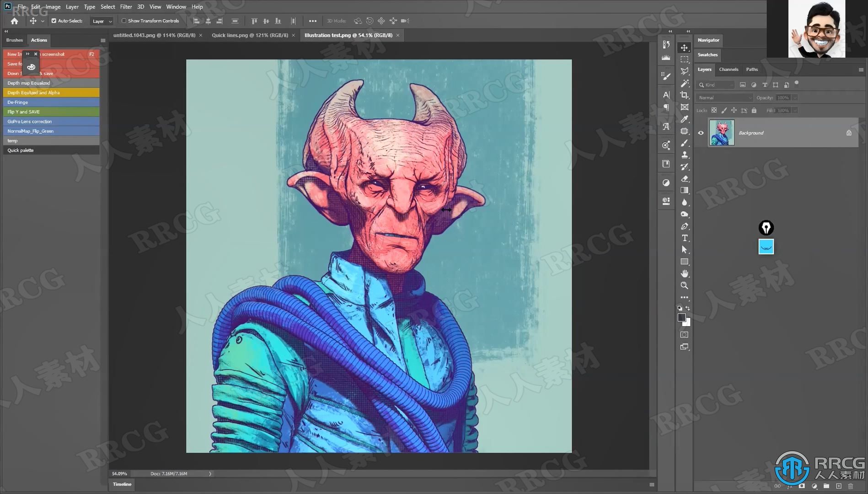This screenshot has height=494, width=868.
Task: Open the Filter menu
Action: (126, 7)
